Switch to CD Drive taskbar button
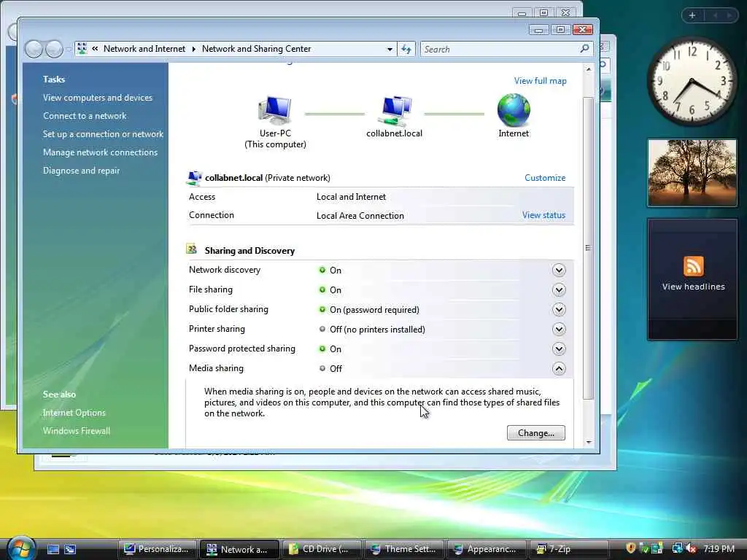The height and width of the screenshot is (560, 747). click(321, 549)
